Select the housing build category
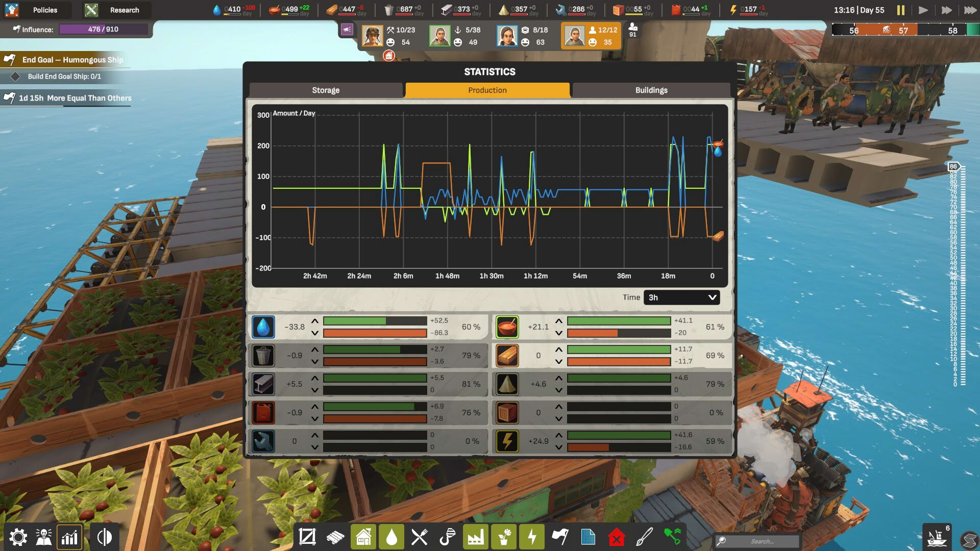 (x=363, y=537)
